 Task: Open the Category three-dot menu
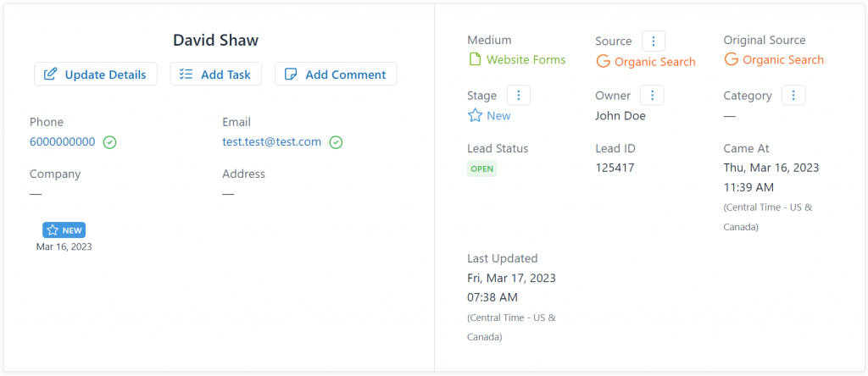793,95
